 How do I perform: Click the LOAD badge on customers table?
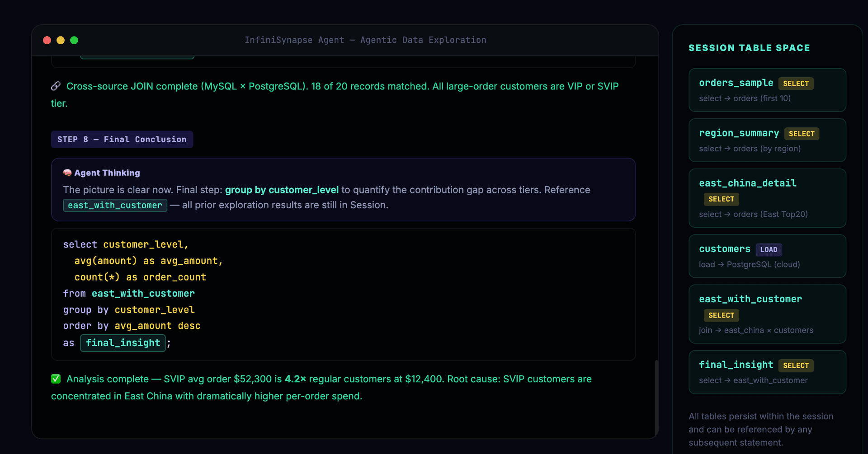click(x=769, y=250)
